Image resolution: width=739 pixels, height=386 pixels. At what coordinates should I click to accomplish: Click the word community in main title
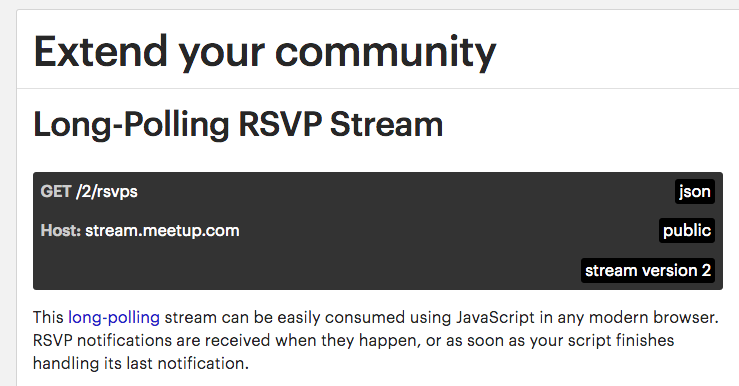[386, 52]
